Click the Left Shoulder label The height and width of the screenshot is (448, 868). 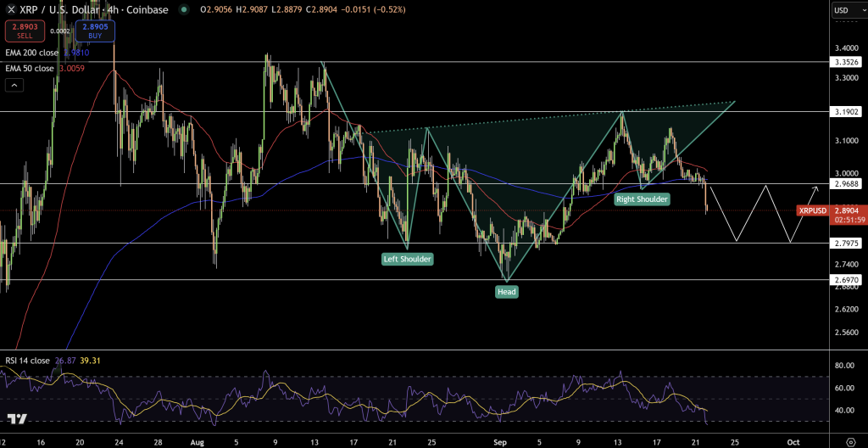tap(408, 259)
